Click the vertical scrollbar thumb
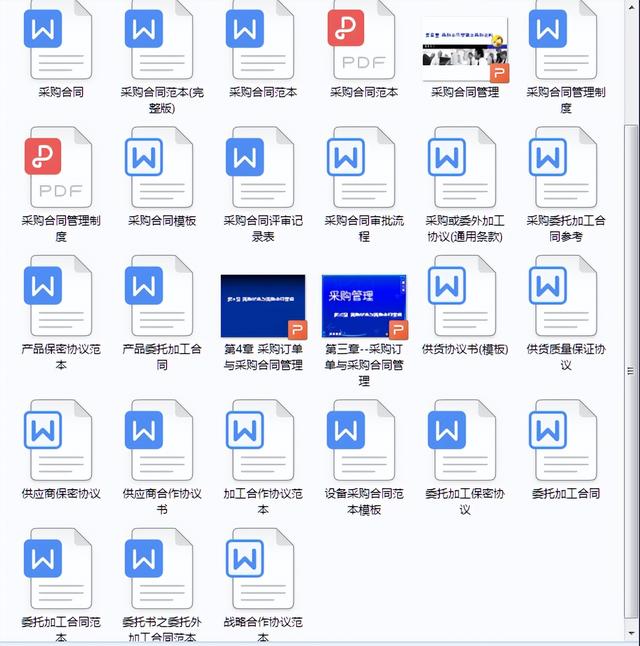The height and width of the screenshot is (646, 640). 631,371
